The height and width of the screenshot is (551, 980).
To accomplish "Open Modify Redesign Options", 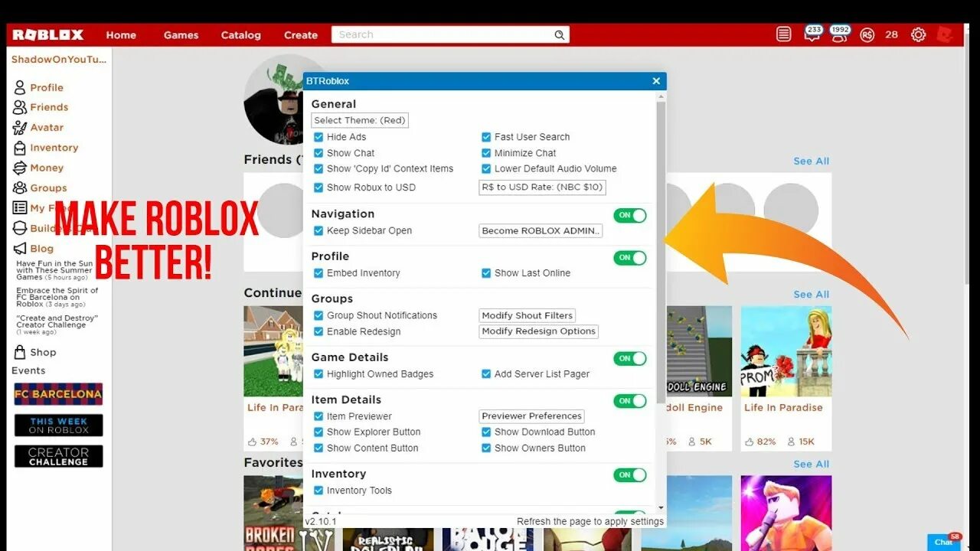I will [538, 331].
